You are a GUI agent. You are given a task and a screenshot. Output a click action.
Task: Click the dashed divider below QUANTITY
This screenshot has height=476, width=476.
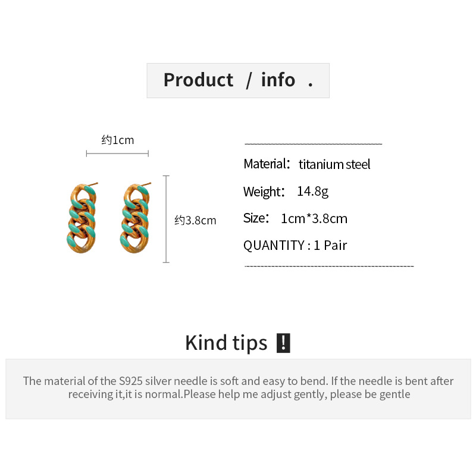329,266
